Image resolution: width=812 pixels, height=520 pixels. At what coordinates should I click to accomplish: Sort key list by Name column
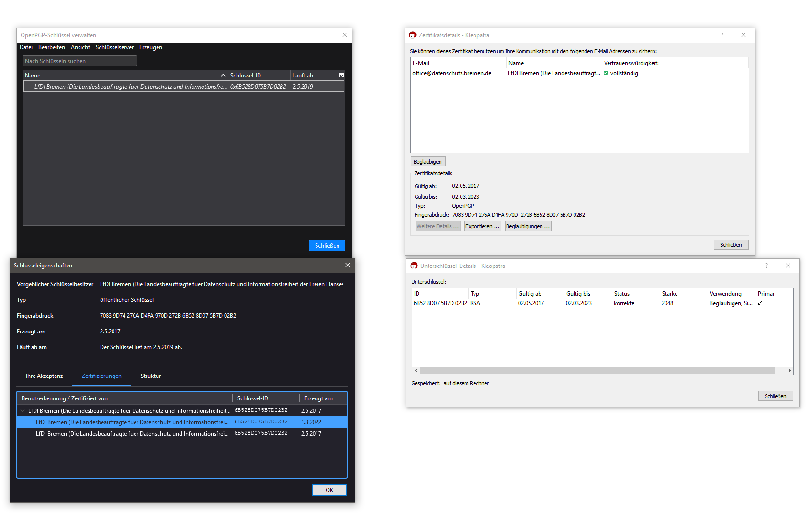124,76
